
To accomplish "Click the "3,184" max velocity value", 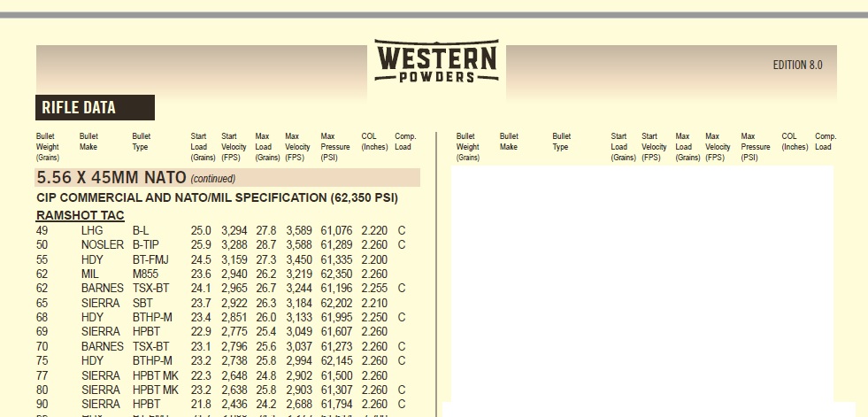I will (299, 304).
